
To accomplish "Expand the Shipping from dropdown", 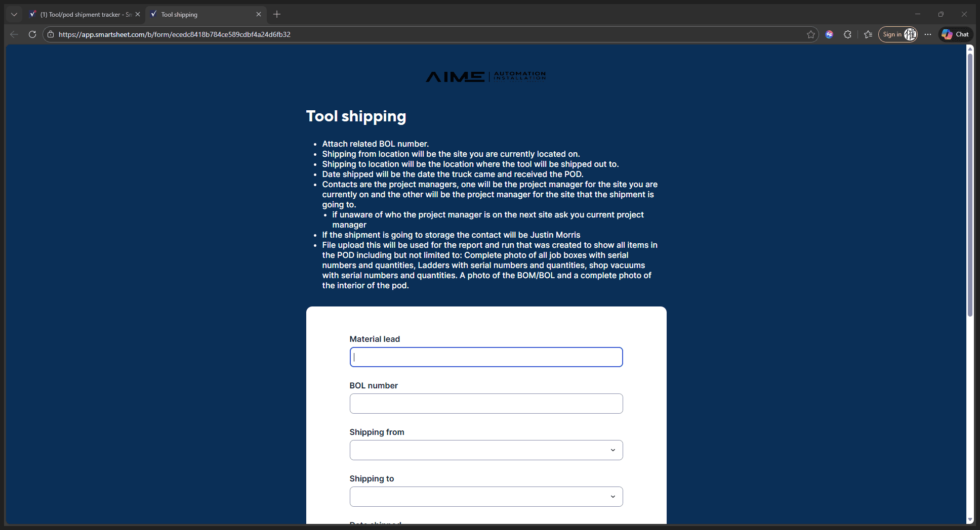I will [x=486, y=450].
